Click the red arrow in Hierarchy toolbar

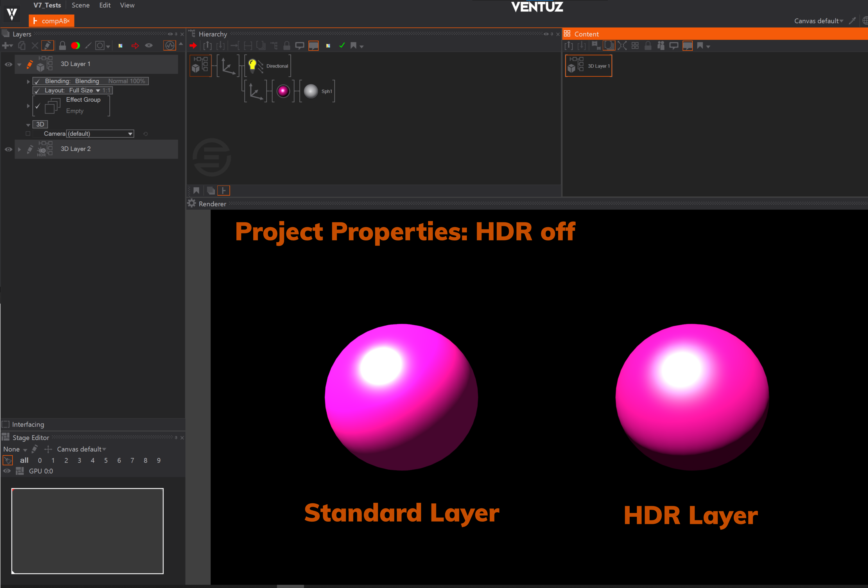193,46
